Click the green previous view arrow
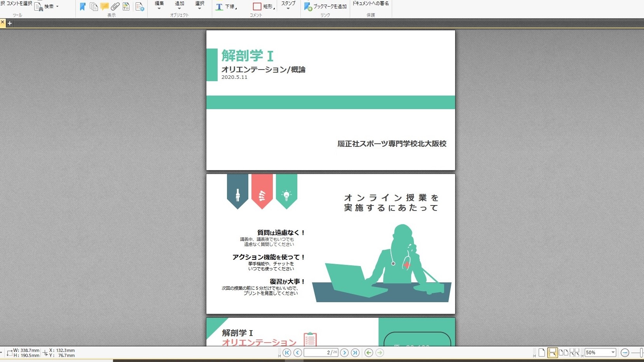The image size is (644, 362). pos(369,353)
